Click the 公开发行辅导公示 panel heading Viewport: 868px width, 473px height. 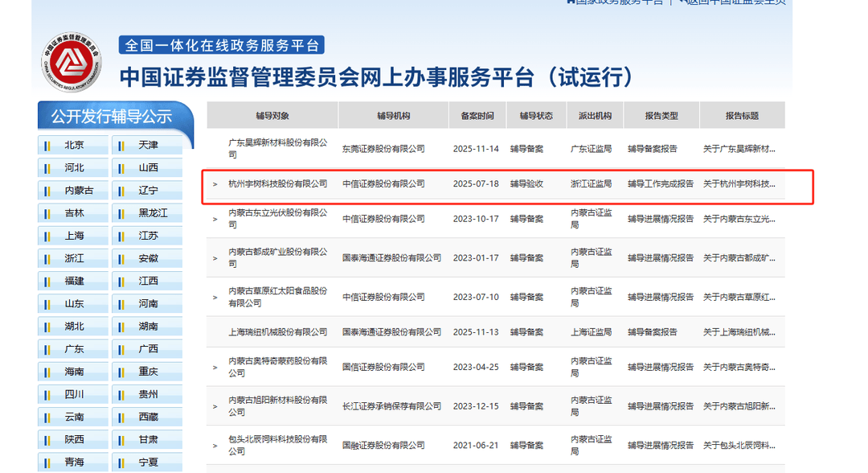112,117
